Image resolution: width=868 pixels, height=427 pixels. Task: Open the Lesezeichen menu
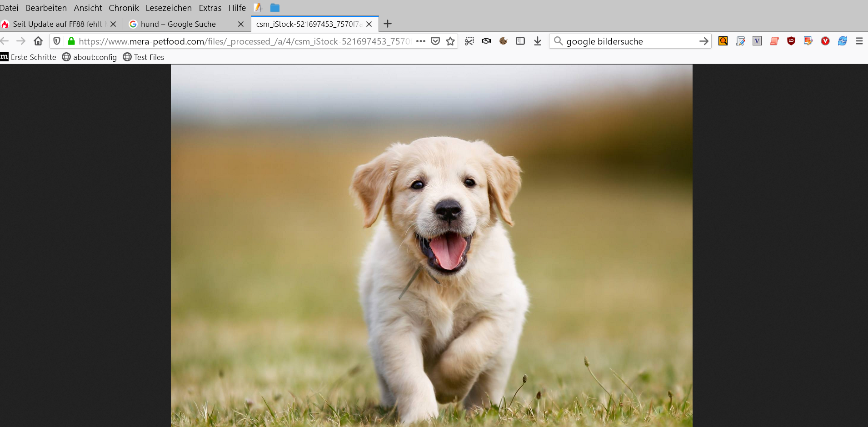(169, 8)
